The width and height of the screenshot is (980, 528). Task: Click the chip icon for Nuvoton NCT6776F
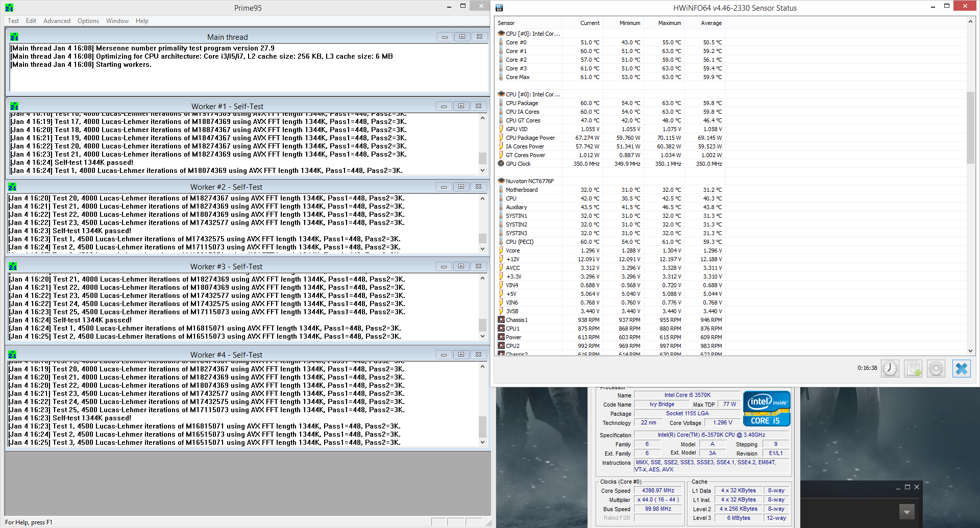(x=501, y=181)
